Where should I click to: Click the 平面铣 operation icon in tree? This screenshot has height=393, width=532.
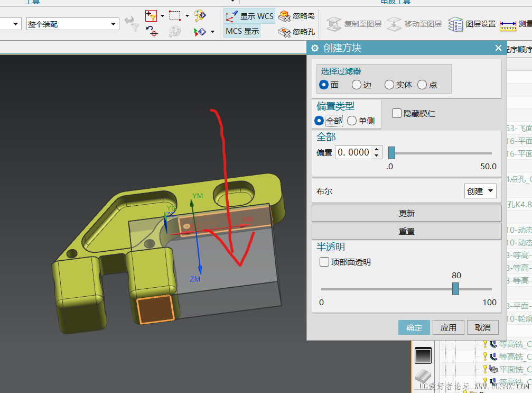pos(493,369)
